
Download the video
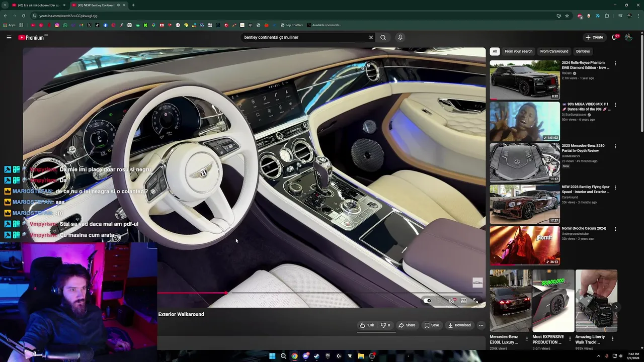tap(459, 325)
